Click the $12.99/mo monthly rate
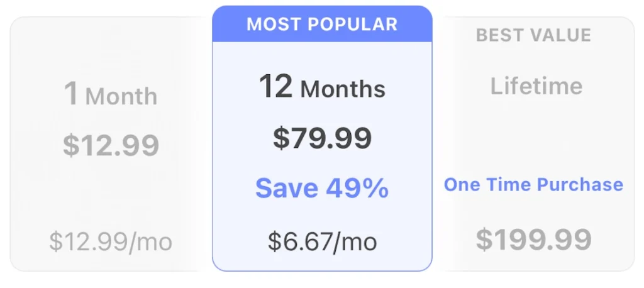This screenshot has height=288, width=644. [x=111, y=241]
